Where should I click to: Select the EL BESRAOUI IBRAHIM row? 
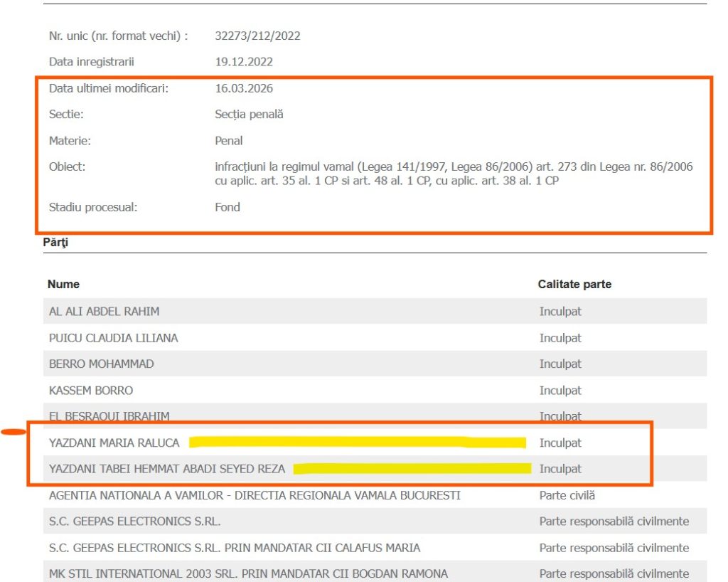tap(375, 416)
